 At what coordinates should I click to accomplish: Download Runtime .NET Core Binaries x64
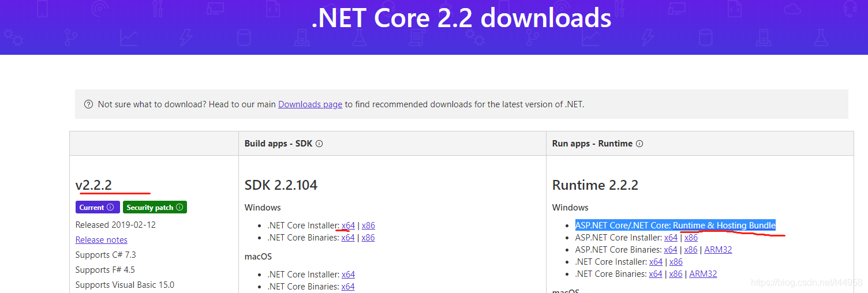[x=656, y=274]
